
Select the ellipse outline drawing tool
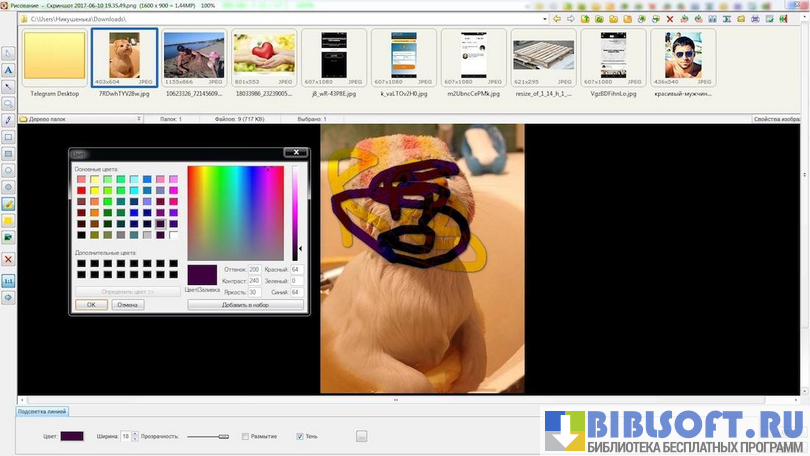(x=8, y=170)
